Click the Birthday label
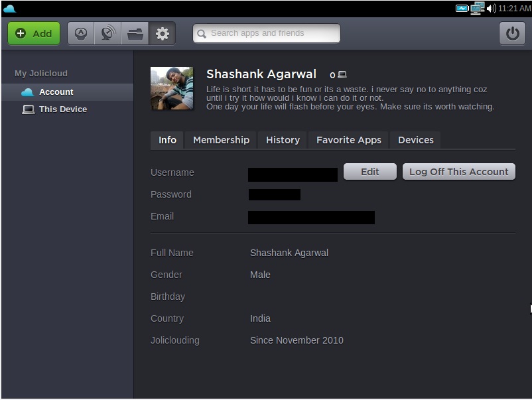 click(168, 297)
